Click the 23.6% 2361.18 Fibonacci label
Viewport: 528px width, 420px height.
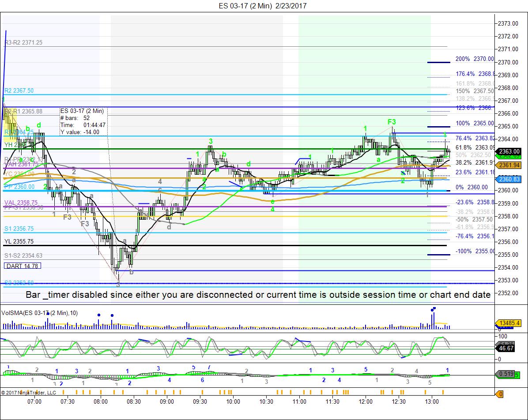tap(475, 172)
